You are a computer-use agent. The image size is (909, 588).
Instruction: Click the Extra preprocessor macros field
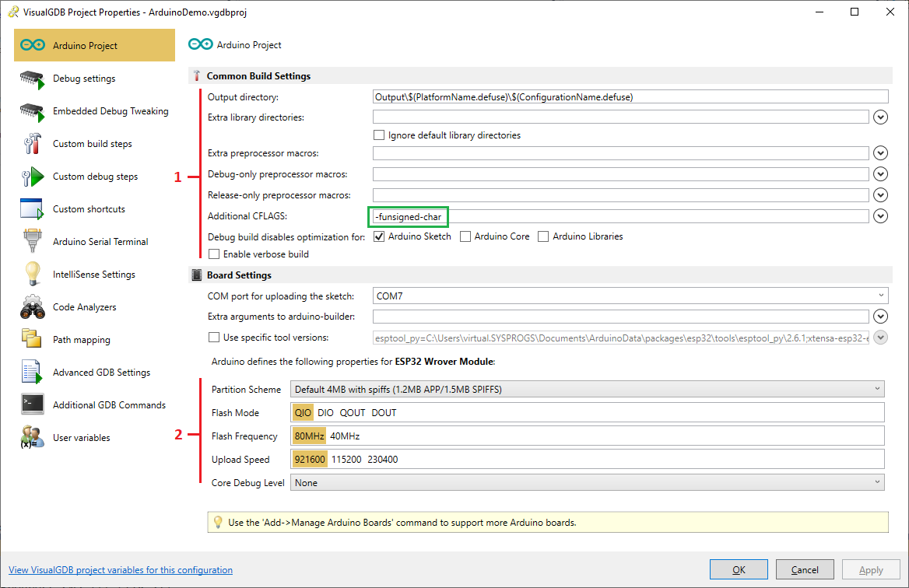coord(621,153)
